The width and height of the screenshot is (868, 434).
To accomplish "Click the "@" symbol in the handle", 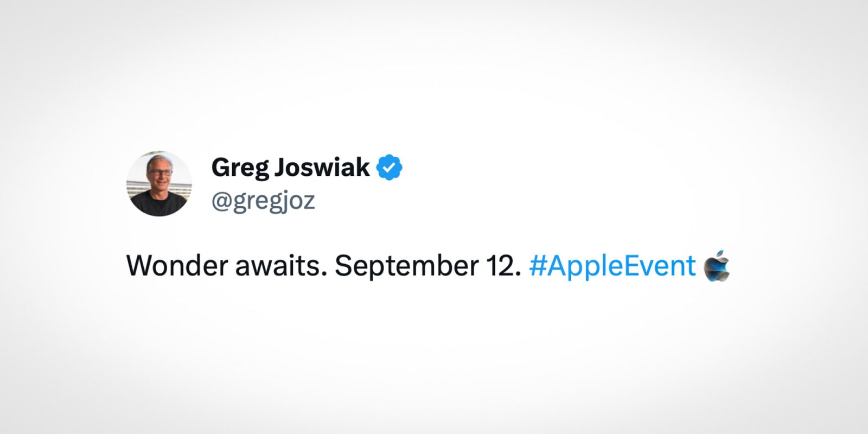I will coord(222,201).
